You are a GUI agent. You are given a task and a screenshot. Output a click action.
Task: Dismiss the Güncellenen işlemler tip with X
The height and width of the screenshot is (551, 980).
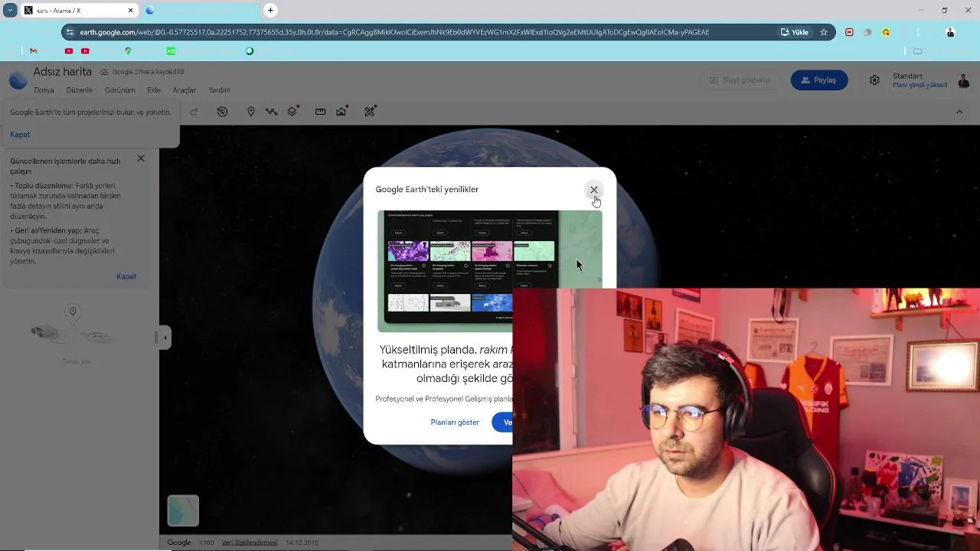[x=141, y=158]
